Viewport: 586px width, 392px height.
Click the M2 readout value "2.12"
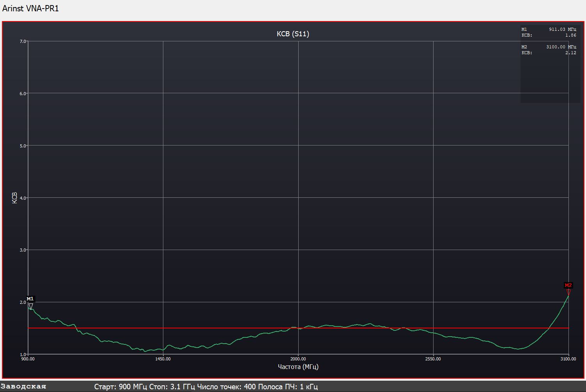coord(571,53)
